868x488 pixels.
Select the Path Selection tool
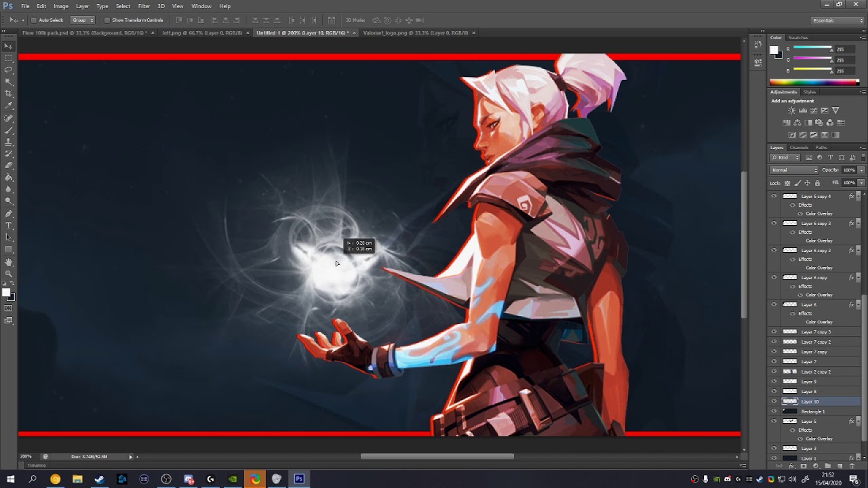pyautogui.click(x=9, y=237)
